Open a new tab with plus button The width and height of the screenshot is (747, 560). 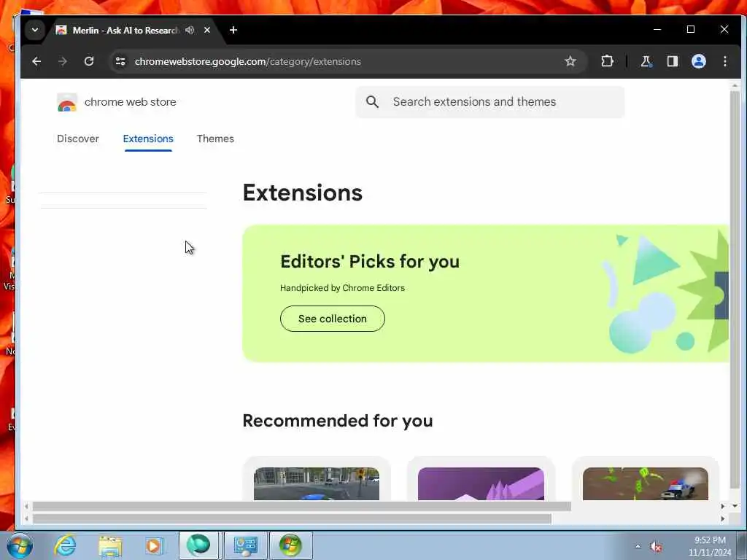pos(233,30)
